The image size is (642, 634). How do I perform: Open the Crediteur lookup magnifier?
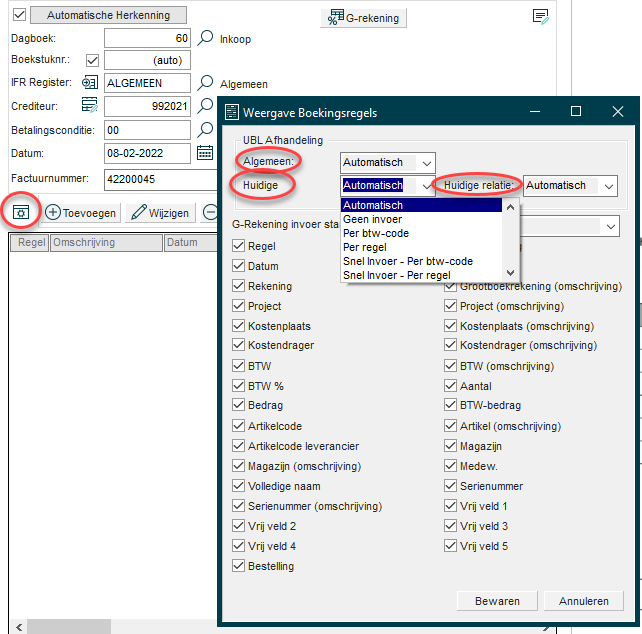click(x=205, y=106)
